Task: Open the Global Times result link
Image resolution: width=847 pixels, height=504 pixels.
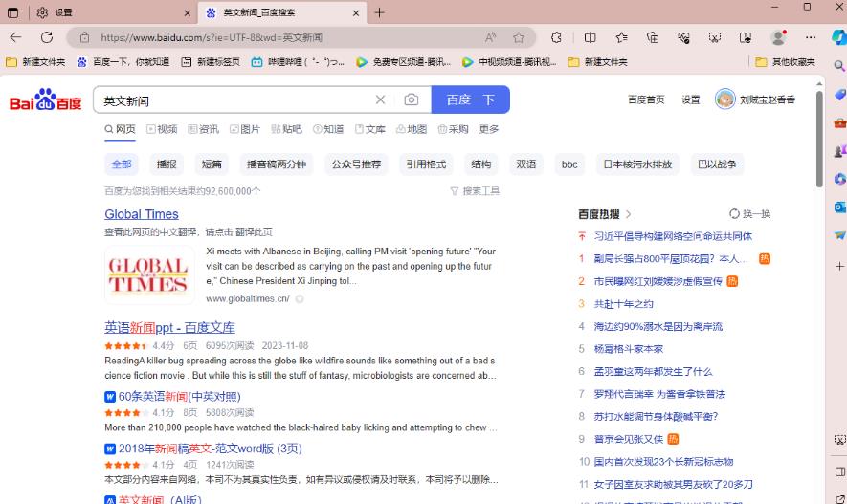Action: pos(142,214)
